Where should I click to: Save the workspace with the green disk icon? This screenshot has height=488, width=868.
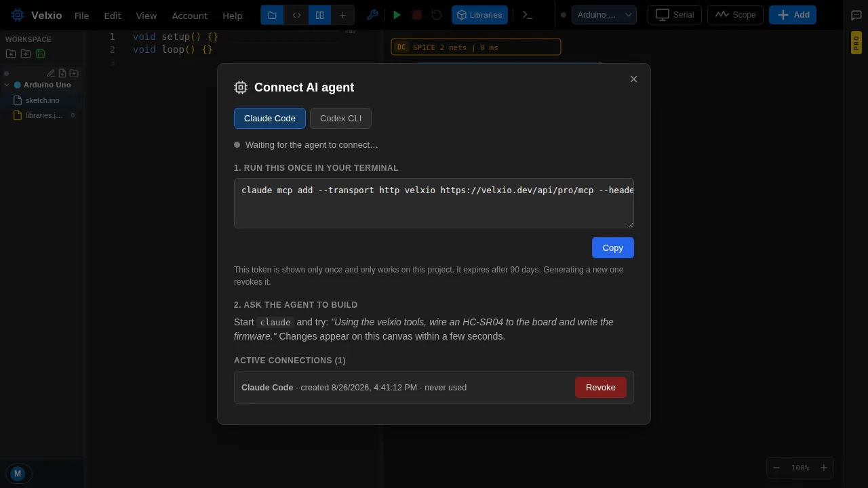(41, 54)
